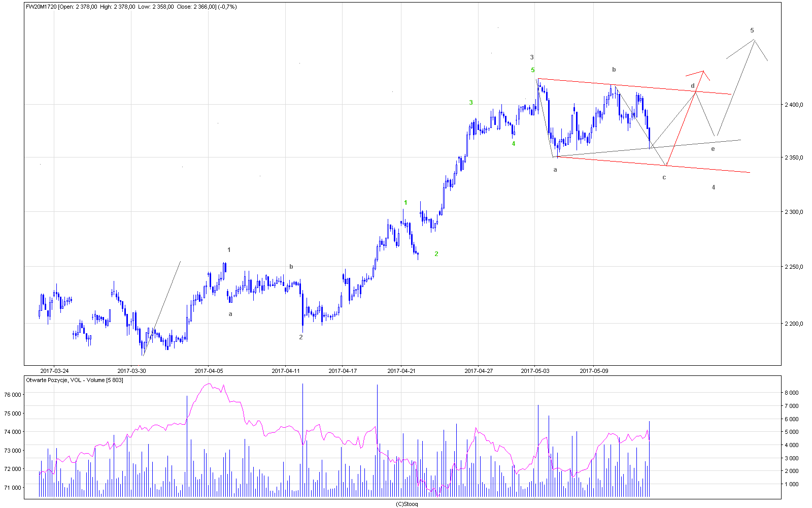Image resolution: width=812 pixels, height=508 pixels.
Task: Click the Otwarte Pozycje, VOL volume panel title
Action: 74,380
